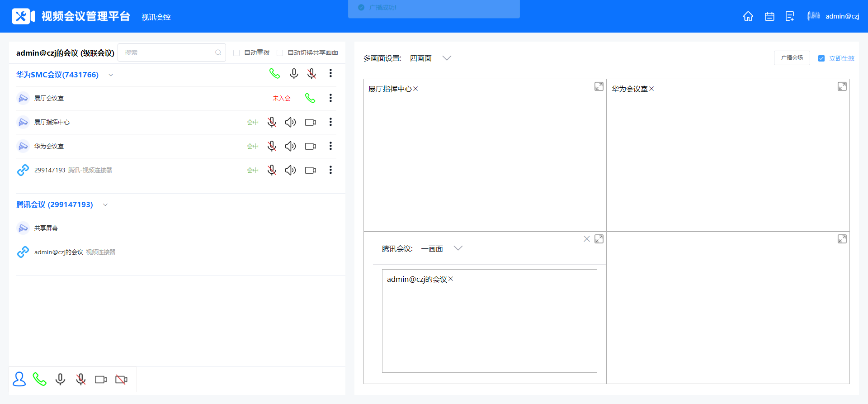This screenshot has height=404, width=868.
Task: Select the 299147193 腾讯-视频连接器 row
Action: pyautogui.click(x=176, y=170)
